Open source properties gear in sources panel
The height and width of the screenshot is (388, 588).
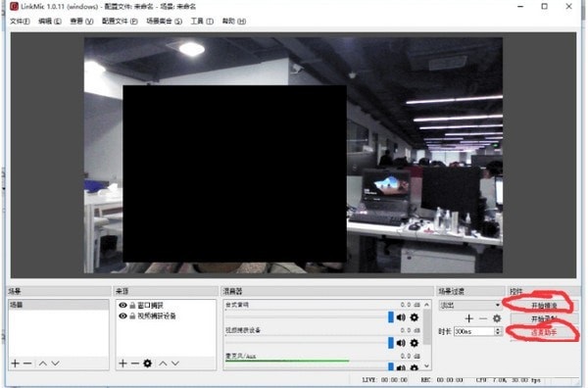[x=147, y=364]
